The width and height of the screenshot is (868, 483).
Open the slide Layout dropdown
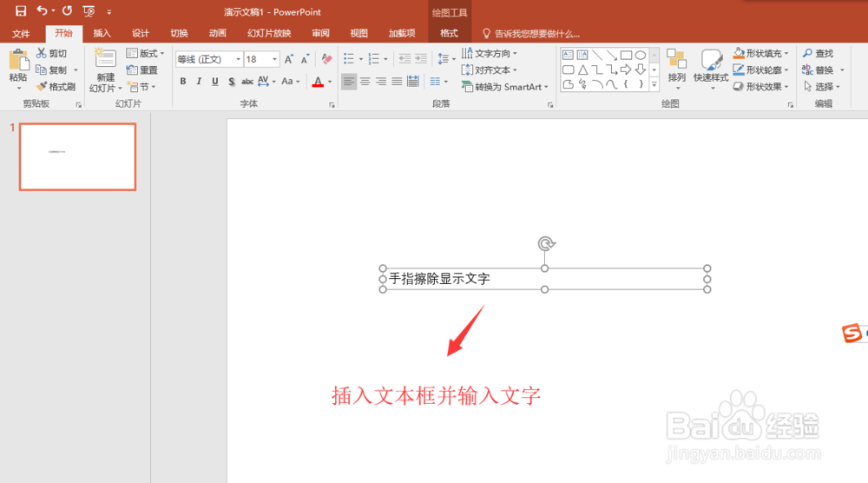point(145,53)
